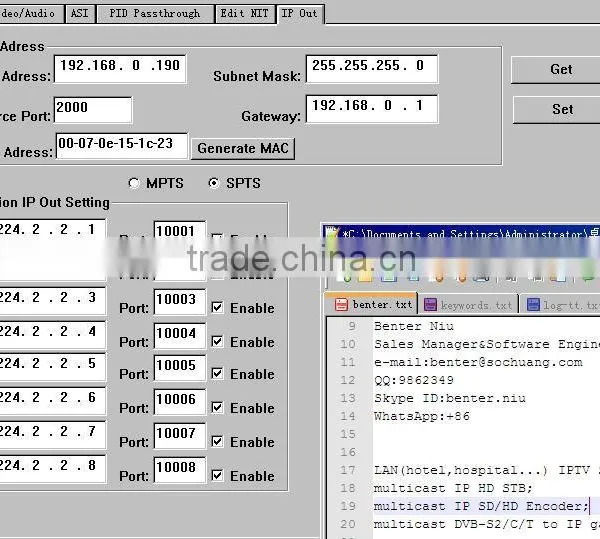Viewport: 600px width, 539px height.
Task: Click the Subnet Mask field
Action: point(372,68)
